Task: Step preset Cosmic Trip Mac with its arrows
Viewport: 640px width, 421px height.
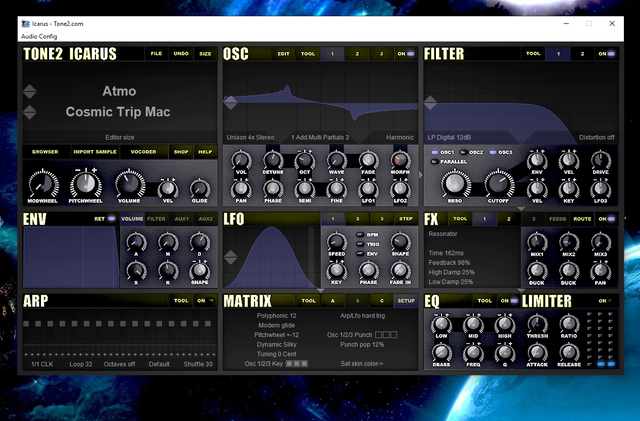Action: tap(29, 112)
